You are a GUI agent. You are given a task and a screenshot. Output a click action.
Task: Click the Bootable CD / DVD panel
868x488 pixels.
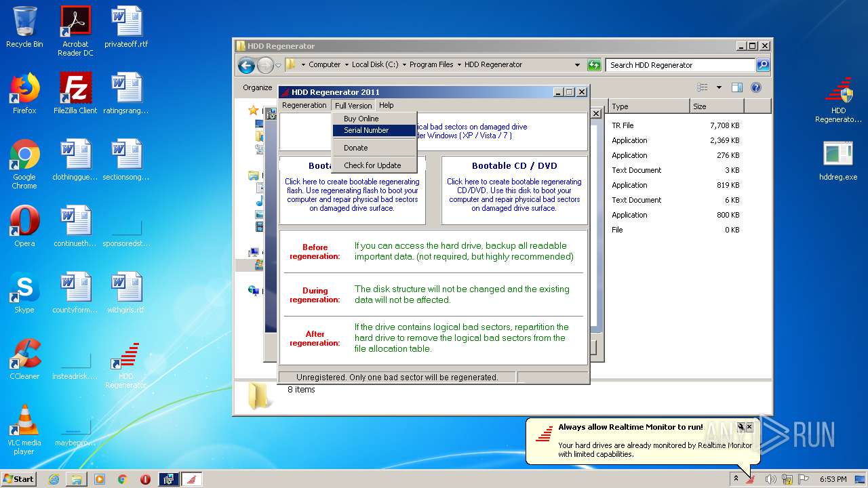(514, 190)
